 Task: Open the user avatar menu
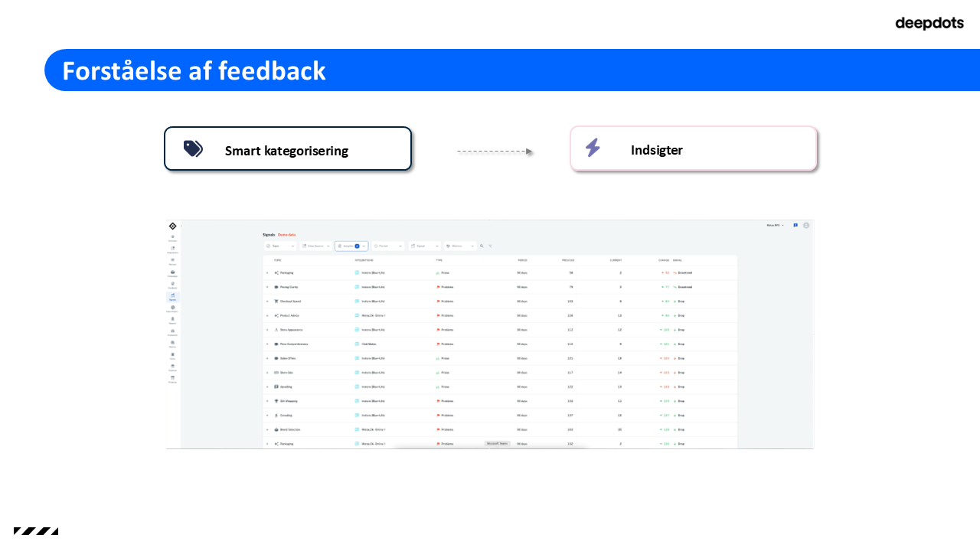(806, 225)
